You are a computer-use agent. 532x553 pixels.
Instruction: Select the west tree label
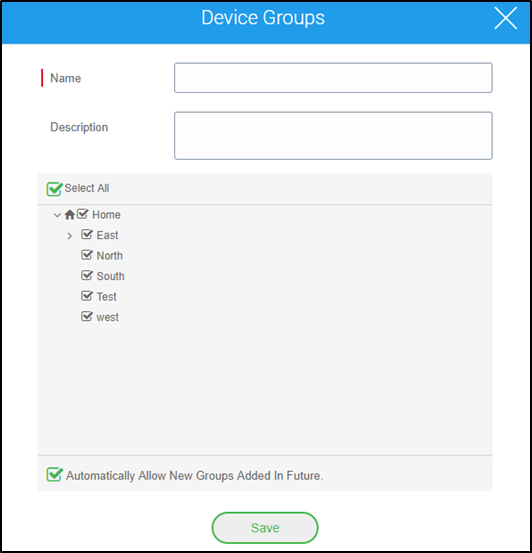click(108, 317)
